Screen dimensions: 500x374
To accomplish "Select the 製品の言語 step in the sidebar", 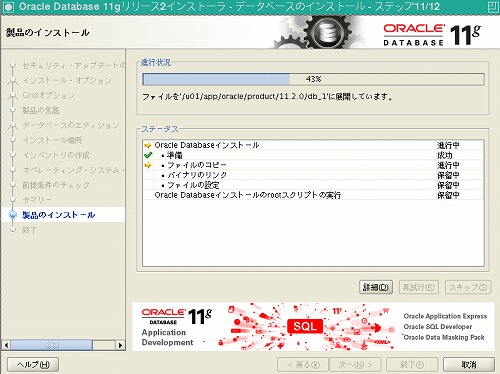I will point(41,110).
